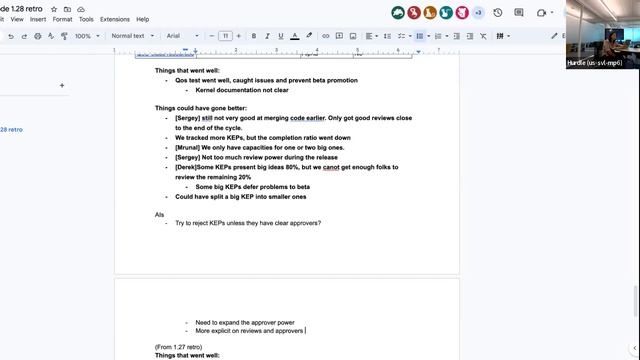Redo the last action

coord(24,36)
